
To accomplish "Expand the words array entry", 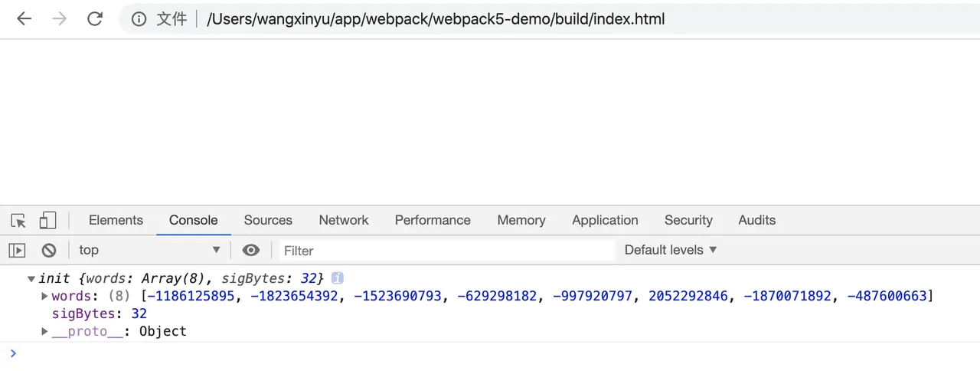I will tap(45, 296).
